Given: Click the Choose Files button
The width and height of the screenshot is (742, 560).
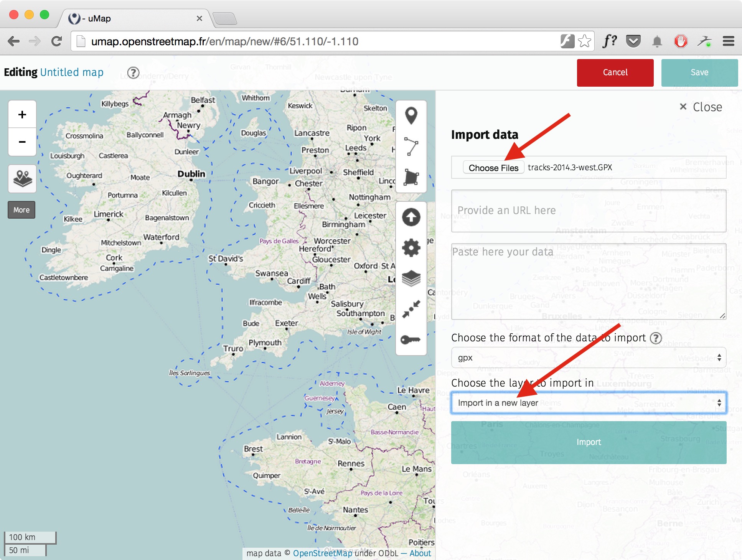Looking at the screenshot, I should pos(493,168).
